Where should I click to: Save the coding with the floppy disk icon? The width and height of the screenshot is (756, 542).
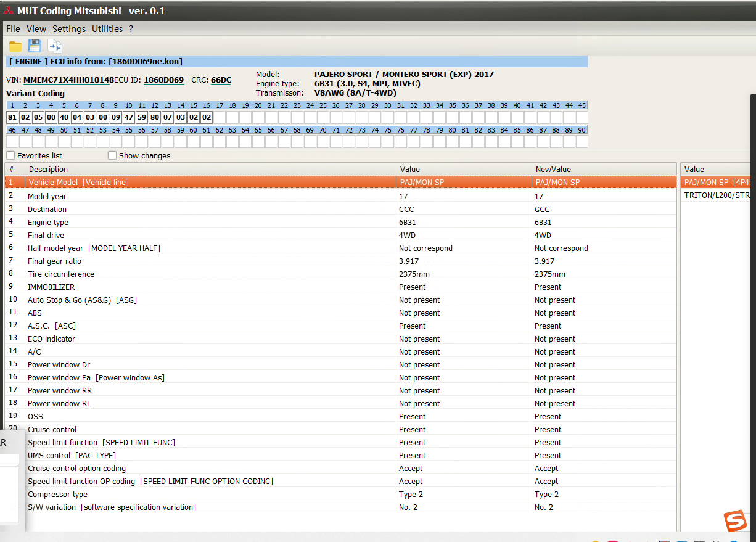35,46
